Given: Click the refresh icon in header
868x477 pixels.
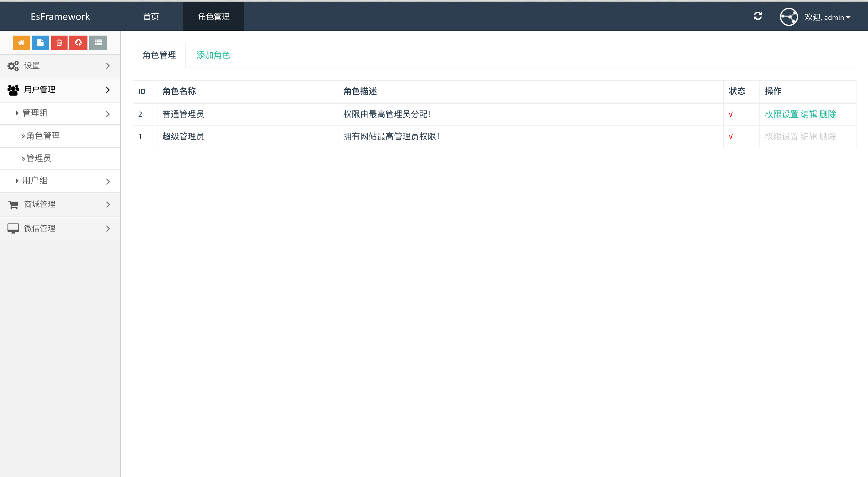Looking at the screenshot, I should (758, 16).
